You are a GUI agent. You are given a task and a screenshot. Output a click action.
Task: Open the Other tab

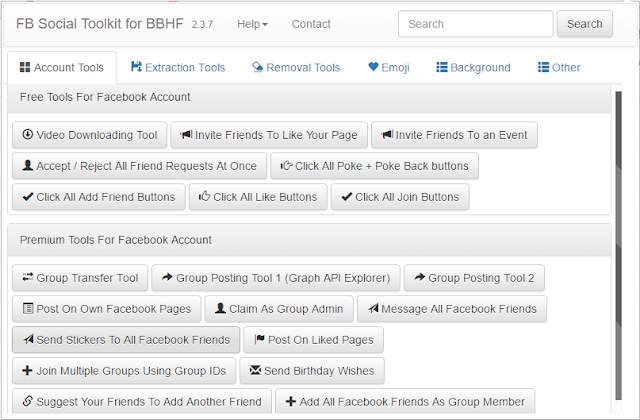point(559,68)
